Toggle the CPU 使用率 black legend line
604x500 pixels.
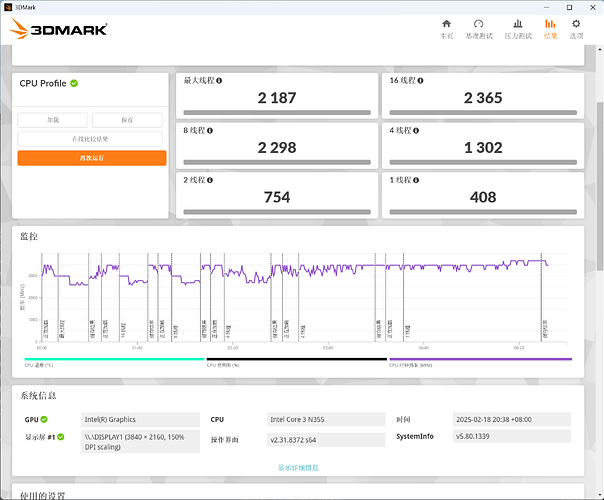(296, 359)
